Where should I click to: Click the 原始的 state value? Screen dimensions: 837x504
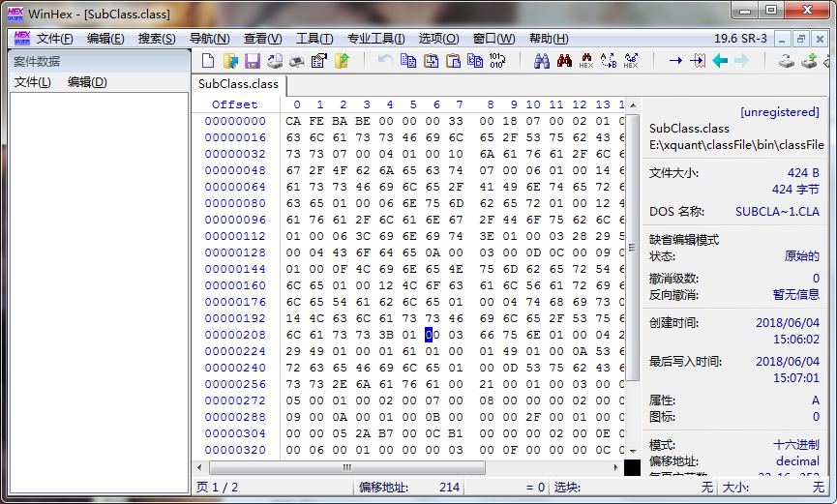coord(802,256)
